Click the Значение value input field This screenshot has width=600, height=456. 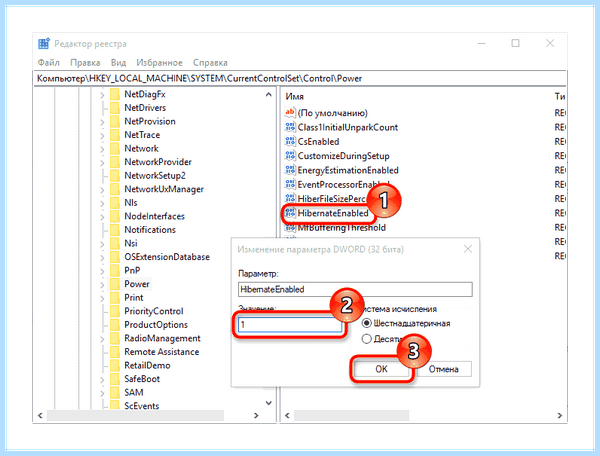click(x=290, y=324)
